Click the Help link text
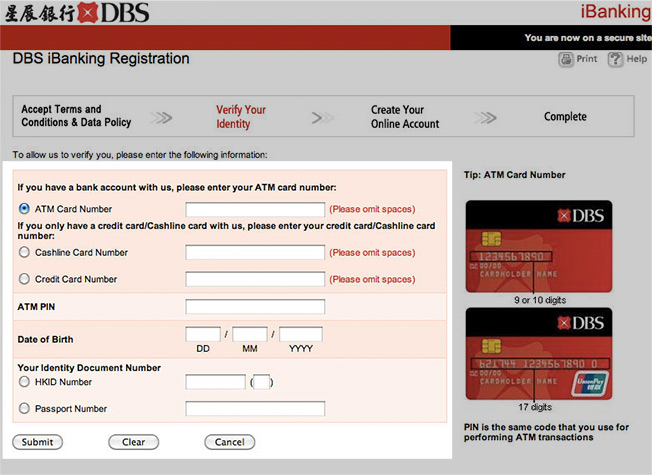Viewport: 652px width, 475px height. [x=637, y=59]
